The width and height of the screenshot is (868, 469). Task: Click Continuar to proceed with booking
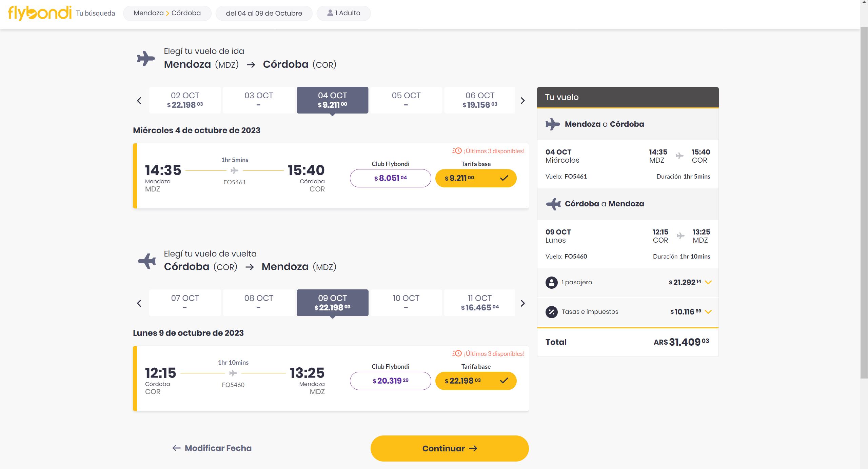click(450, 448)
